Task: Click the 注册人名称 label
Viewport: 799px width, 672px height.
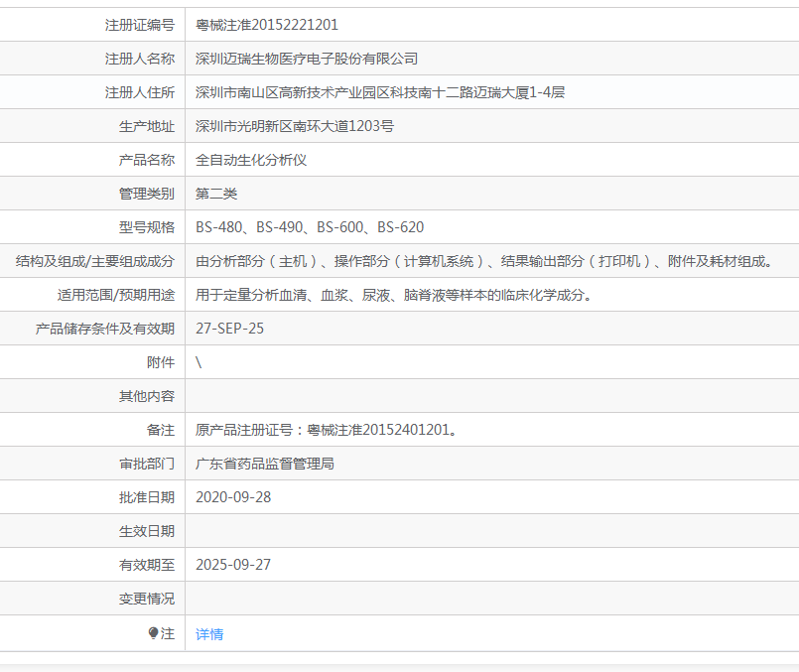Action: [x=140, y=59]
